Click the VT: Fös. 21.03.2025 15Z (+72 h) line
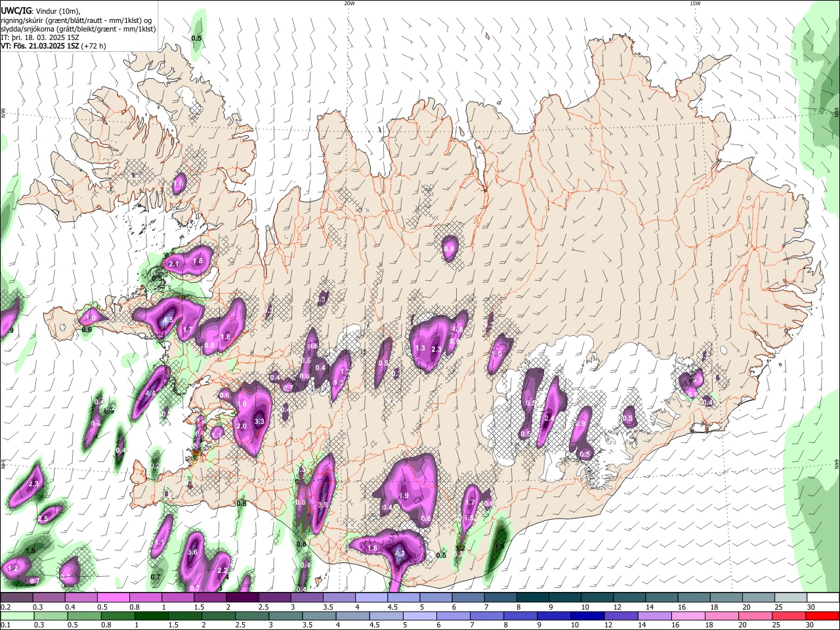 (x=53, y=46)
